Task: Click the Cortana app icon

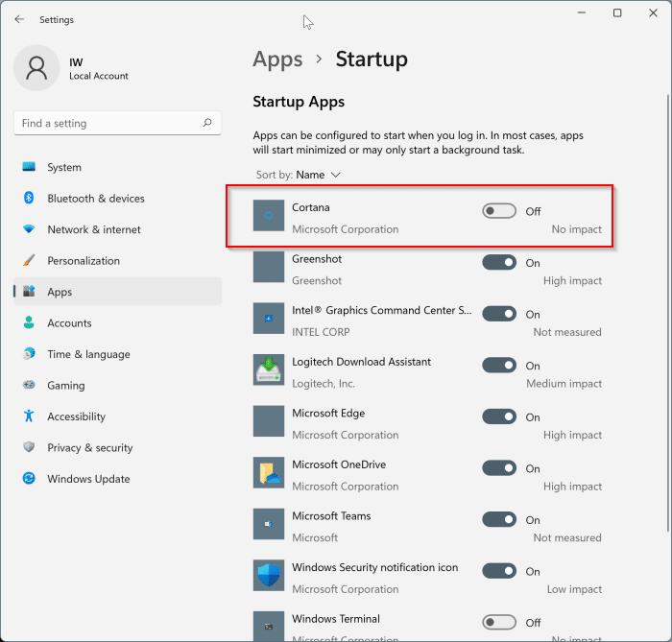Action: (x=269, y=215)
